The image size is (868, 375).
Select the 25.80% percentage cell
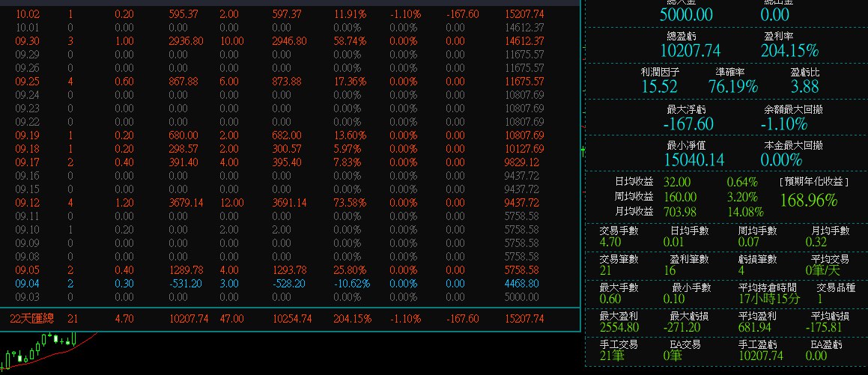tap(350, 270)
